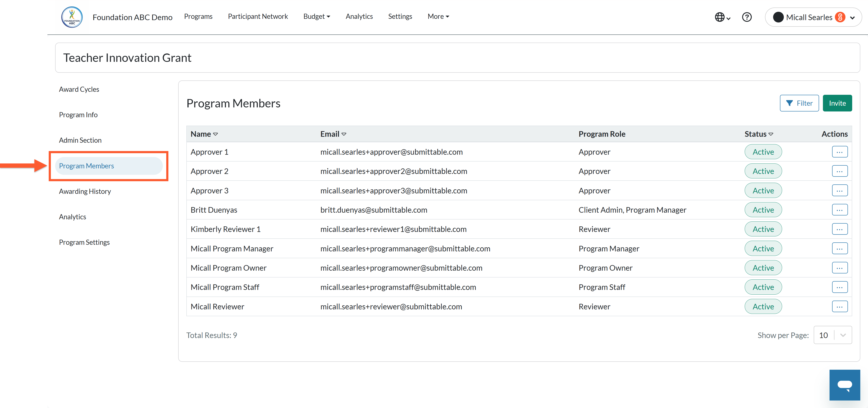The image size is (868, 408).
Task: Open the help question mark icon
Action: click(747, 17)
